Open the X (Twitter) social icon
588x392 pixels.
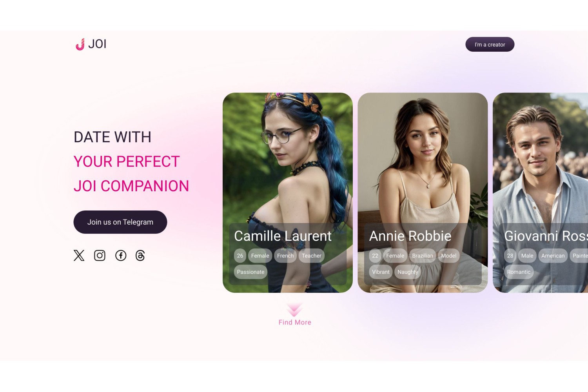(x=79, y=256)
